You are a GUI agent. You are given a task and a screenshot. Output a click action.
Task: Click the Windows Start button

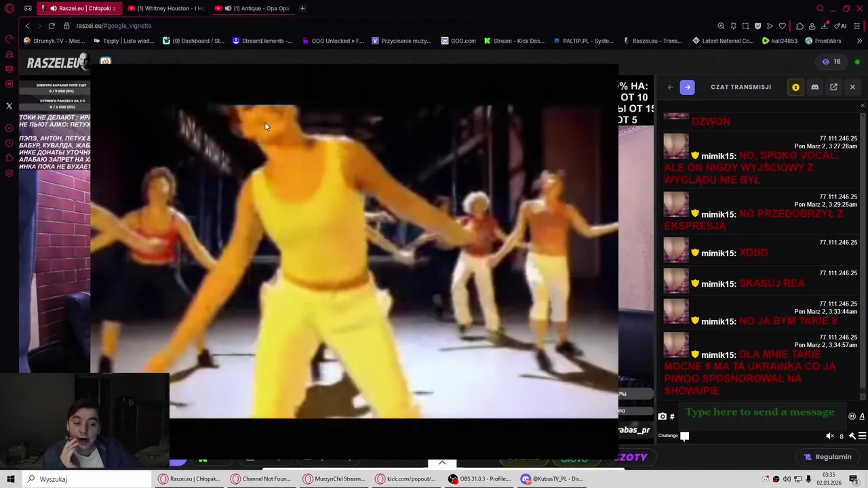(11, 479)
